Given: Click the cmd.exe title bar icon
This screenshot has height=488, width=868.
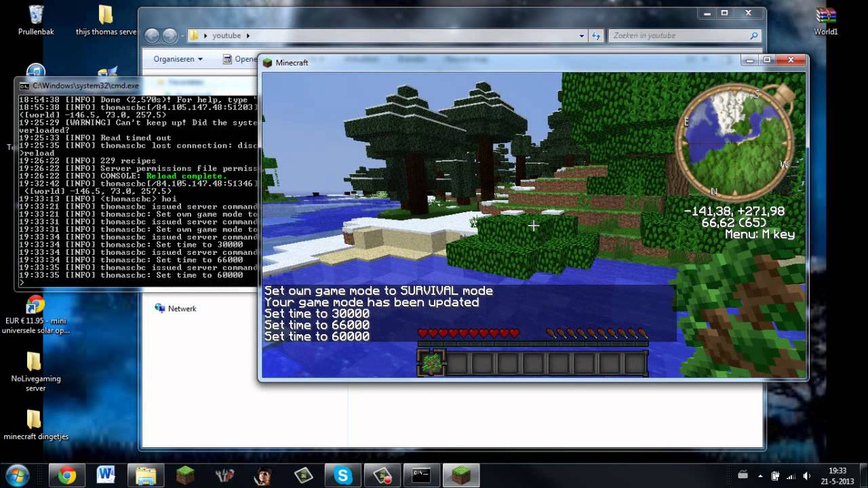Looking at the screenshot, I should (24, 86).
